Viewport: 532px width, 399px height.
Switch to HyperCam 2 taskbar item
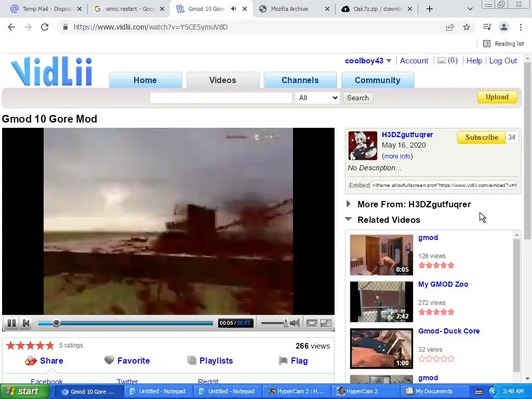coord(364,391)
